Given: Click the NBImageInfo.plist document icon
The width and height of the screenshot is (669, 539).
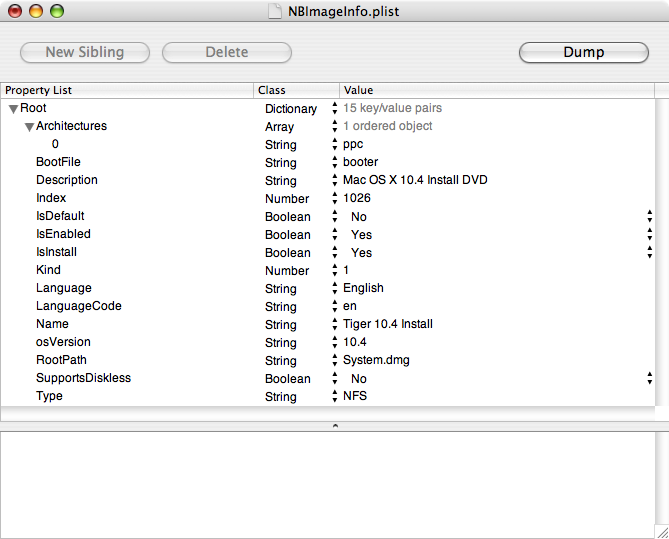Looking at the screenshot, I should point(275,11).
